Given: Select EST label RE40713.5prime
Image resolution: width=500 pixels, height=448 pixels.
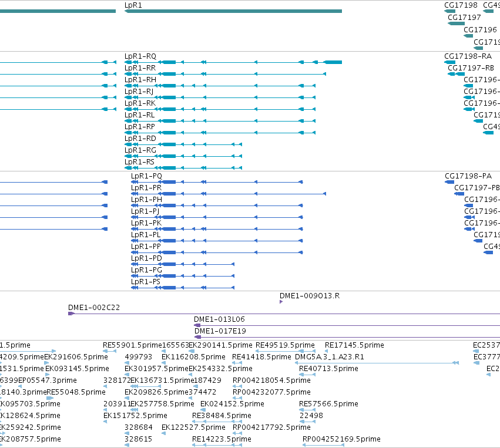Looking at the screenshot, I should [328, 369].
